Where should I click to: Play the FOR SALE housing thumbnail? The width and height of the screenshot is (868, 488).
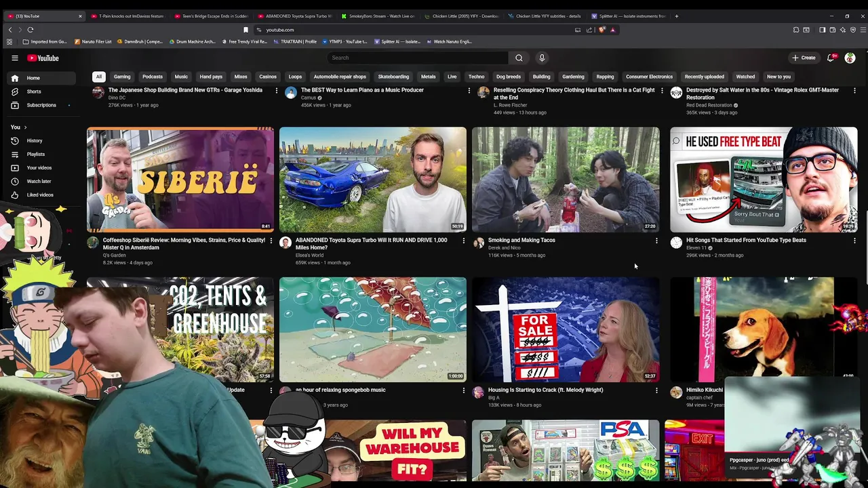(x=566, y=329)
